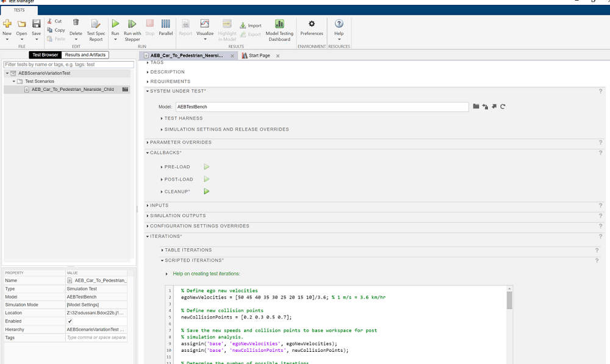Image resolution: width=610 pixels, height=364 pixels.
Task: Click Help on creating test iterations link
Action: click(206, 274)
